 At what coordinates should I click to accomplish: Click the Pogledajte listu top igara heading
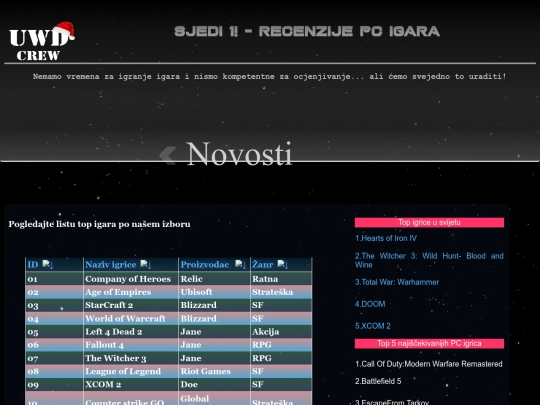pyautogui.click(x=99, y=224)
